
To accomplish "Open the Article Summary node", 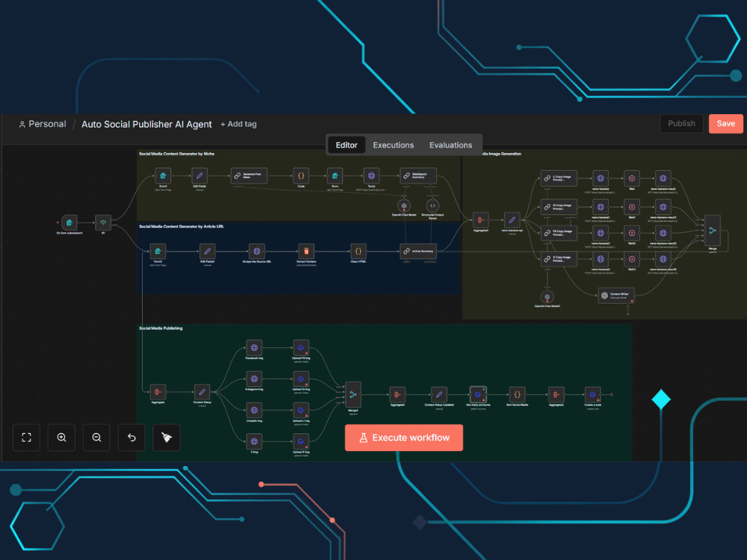I will tap(418, 251).
